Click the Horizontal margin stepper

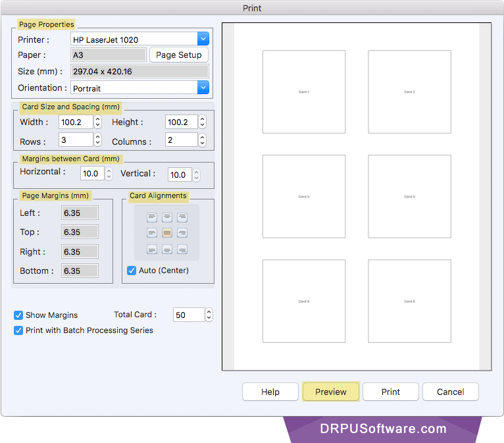[x=109, y=174]
